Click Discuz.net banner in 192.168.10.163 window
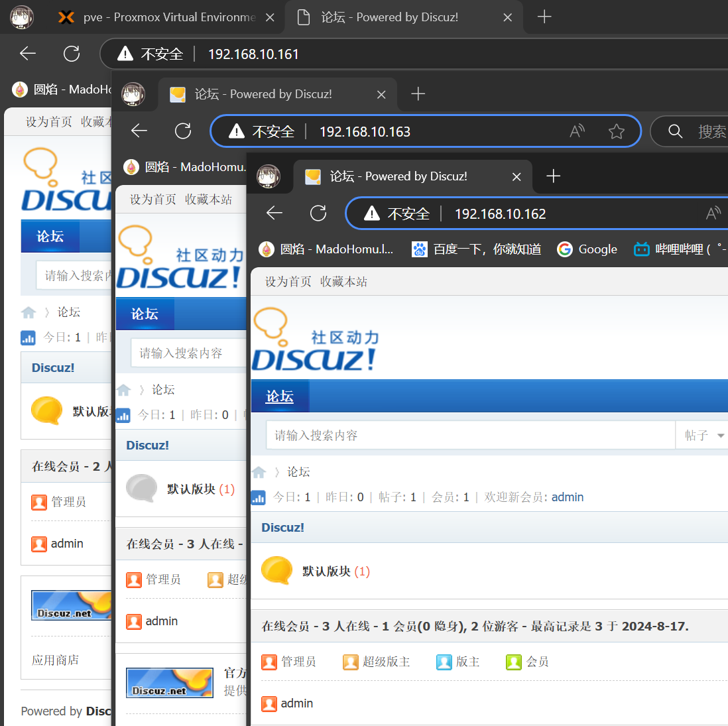Viewport: 728px width, 726px height. (x=170, y=683)
